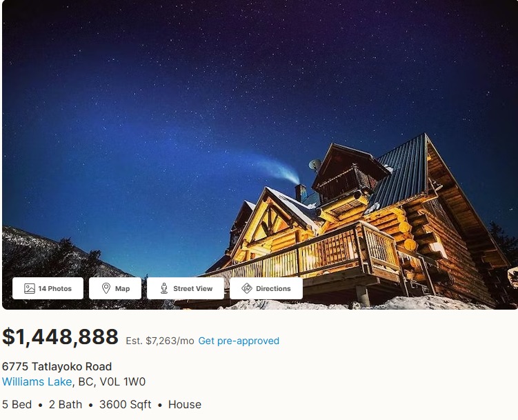Click the House property type label
518x420 pixels.
pos(185,404)
